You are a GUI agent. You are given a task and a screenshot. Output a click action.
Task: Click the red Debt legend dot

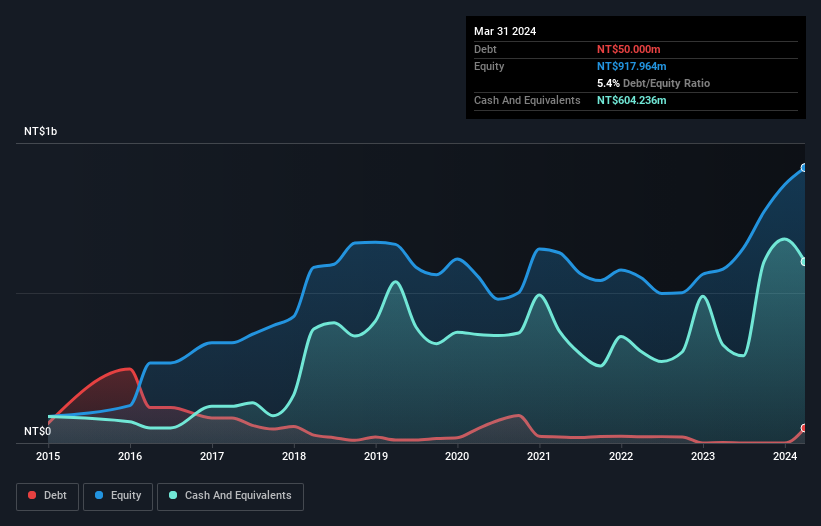(32, 495)
